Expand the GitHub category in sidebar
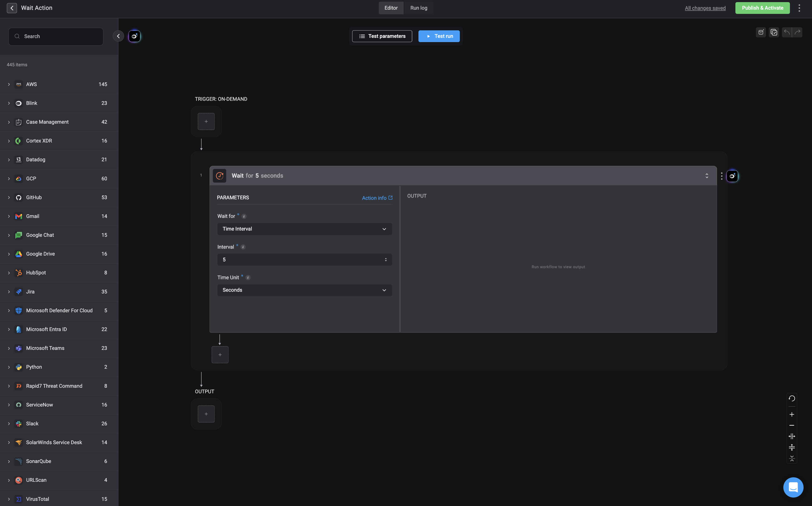Screen dimensions: 812x506 pos(9,198)
